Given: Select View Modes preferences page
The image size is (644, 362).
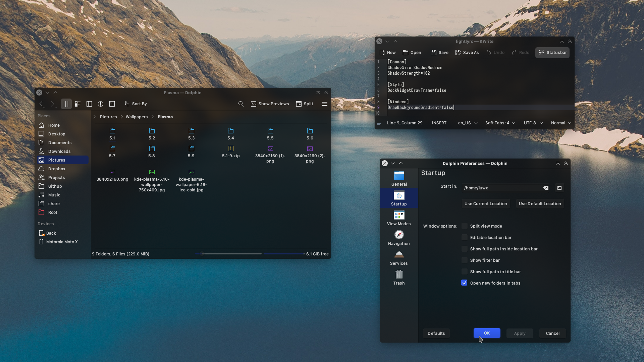Looking at the screenshot, I should point(399,218).
